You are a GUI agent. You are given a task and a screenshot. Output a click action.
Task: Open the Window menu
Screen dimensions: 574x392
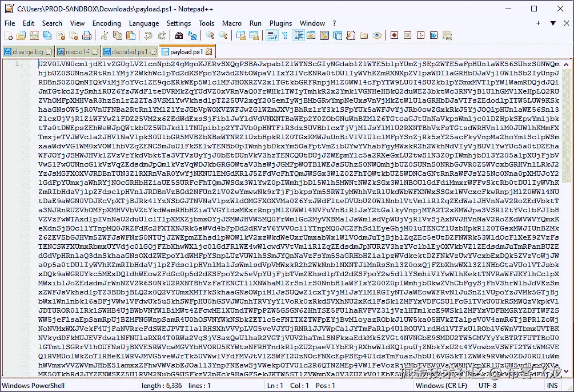pyautogui.click(x=312, y=23)
